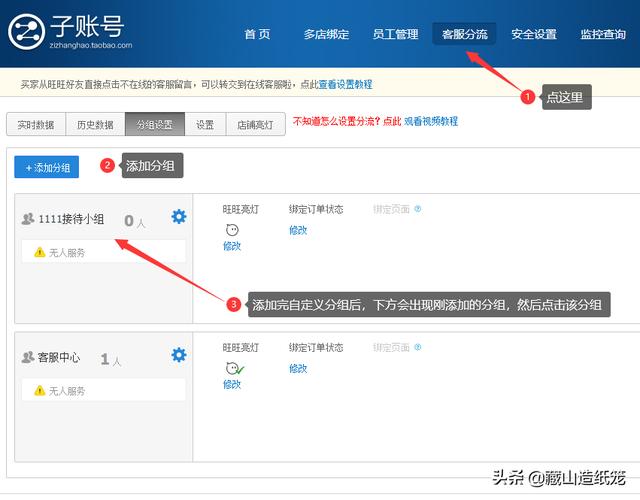Open settings gear for 1111接待小组
Image resolution: width=640 pixels, height=500 pixels.
point(178,217)
